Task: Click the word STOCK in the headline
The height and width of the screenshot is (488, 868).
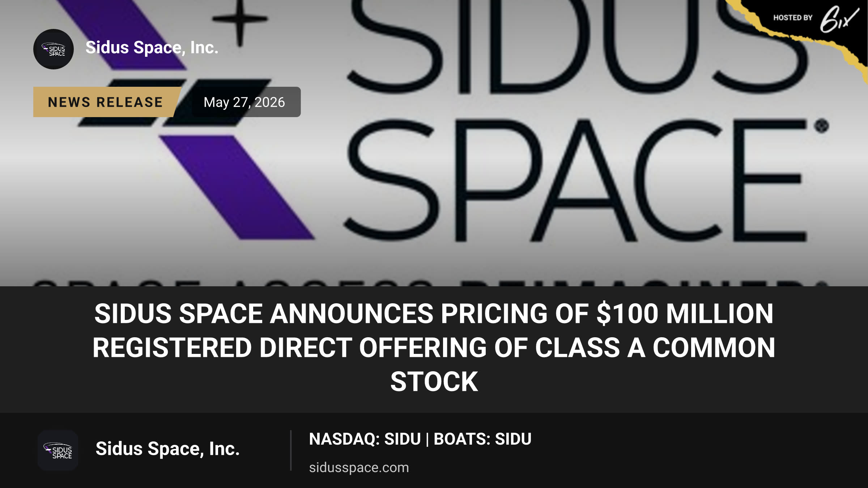Action: (x=434, y=382)
